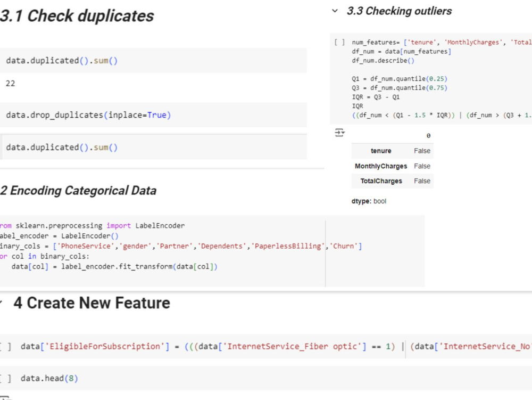The height and width of the screenshot is (400, 532).
Task: Select the 3.1 Check duplicates heading
Action: pyautogui.click(x=77, y=16)
